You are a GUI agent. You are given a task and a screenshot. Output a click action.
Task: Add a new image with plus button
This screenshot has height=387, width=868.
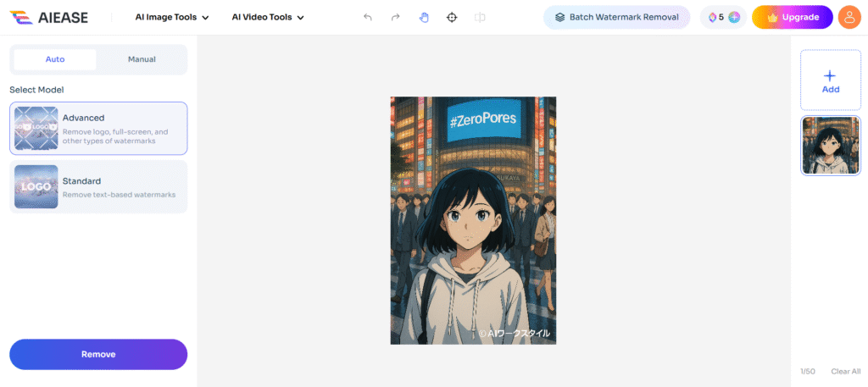coord(831,80)
